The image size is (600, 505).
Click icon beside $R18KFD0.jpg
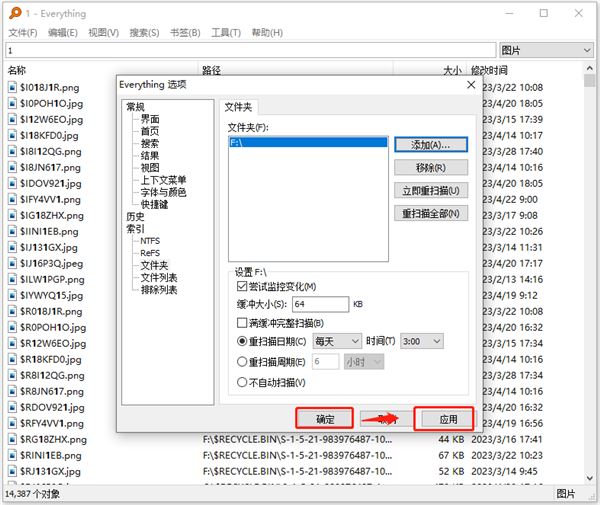point(13,360)
